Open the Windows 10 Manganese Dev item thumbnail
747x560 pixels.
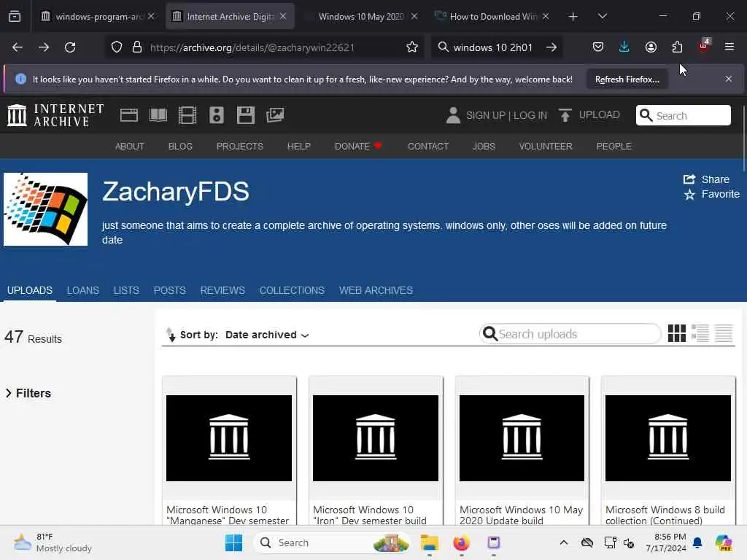[229, 437]
